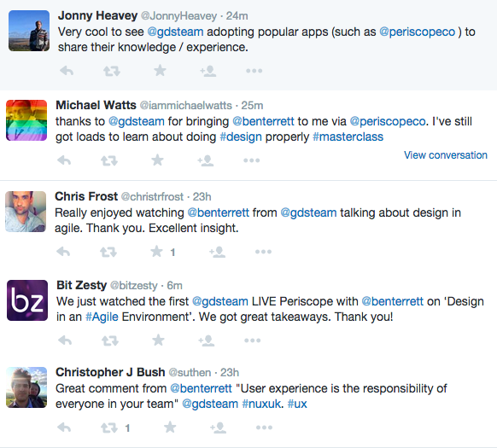
Task: Open more options on Christopher J Bush's tweet
Action: [x=265, y=428]
